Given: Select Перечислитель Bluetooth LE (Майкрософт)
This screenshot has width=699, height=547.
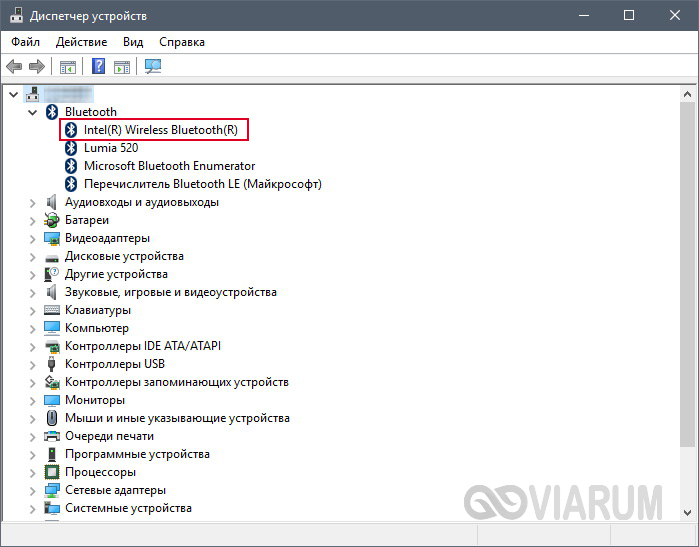Looking at the screenshot, I should pos(203,184).
